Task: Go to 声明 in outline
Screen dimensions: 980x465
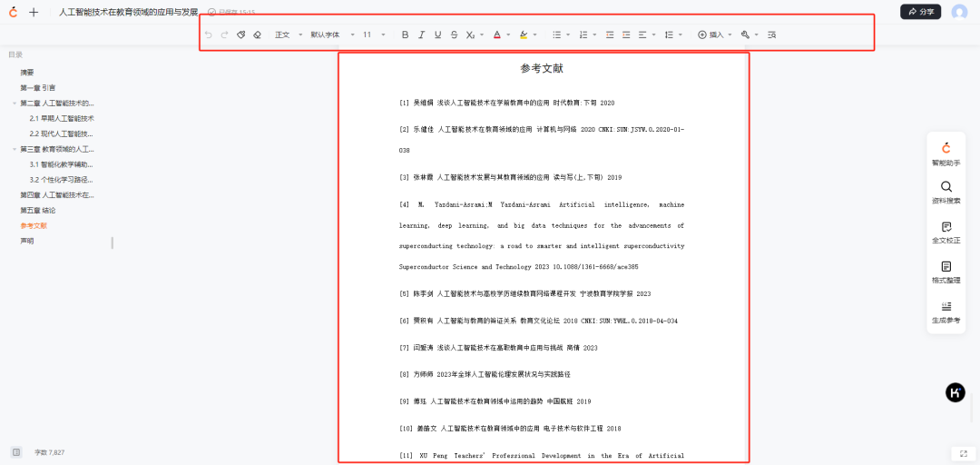Action: (x=27, y=241)
